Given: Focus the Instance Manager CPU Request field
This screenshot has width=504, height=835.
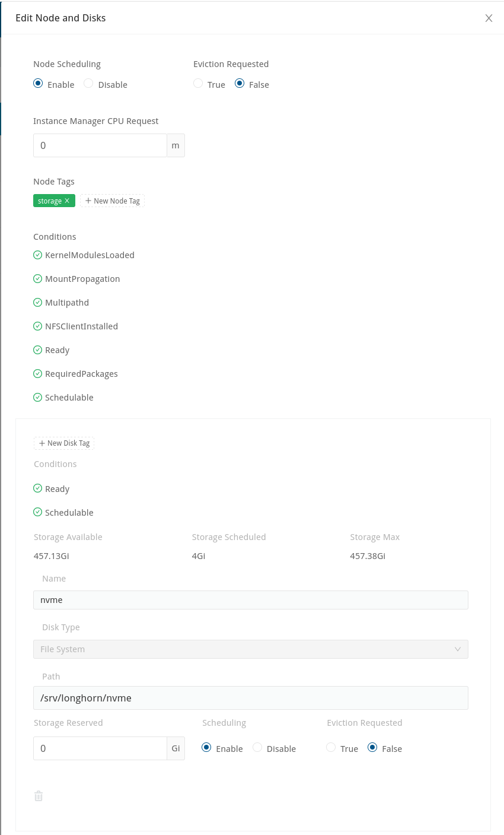Looking at the screenshot, I should [x=100, y=145].
